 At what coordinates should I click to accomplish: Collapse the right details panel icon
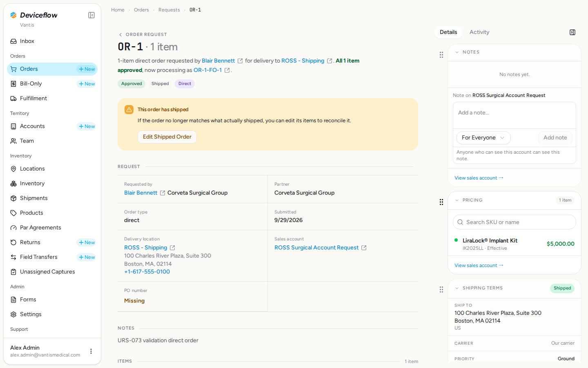click(x=572, y=32)
